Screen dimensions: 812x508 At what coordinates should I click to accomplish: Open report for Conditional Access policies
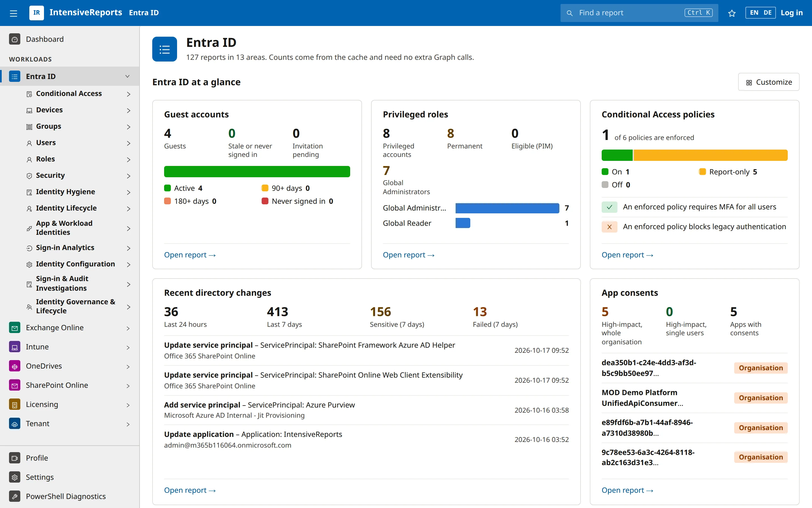(627, 255)
